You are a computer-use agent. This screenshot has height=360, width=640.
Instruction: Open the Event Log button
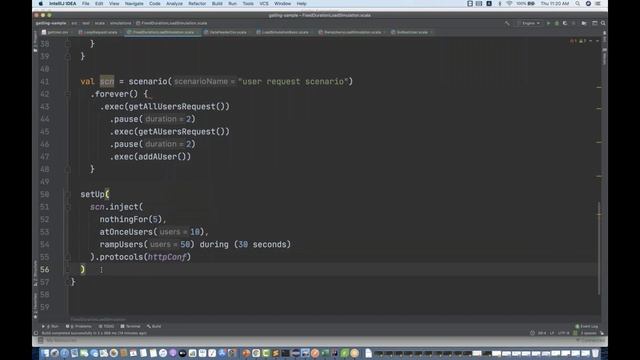[587, 327]
